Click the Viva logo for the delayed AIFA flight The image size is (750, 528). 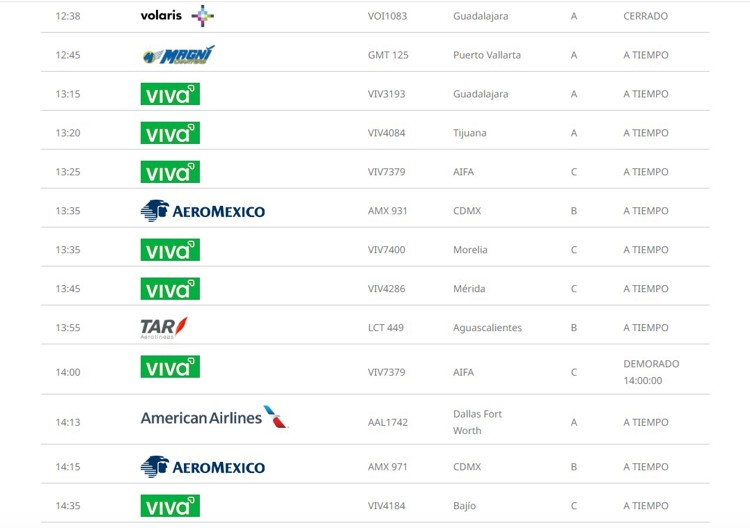tap(170, 367)
